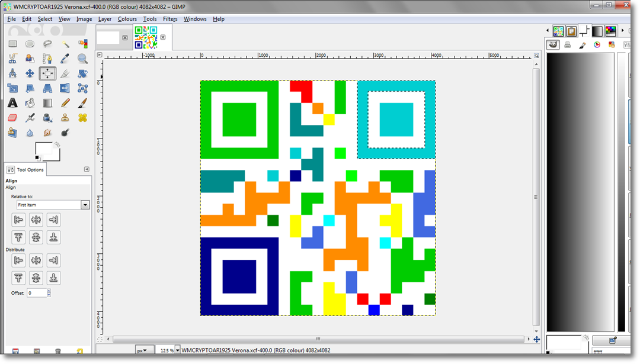Select the Text tool
The width and height of the screenshot is (640, 364).
(12, 103)
